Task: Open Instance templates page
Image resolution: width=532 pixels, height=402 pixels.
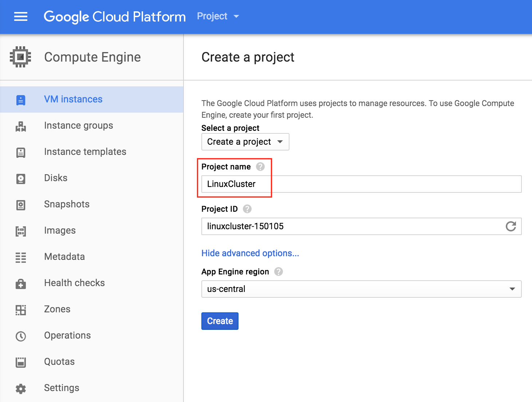Action: coord(92,152)
